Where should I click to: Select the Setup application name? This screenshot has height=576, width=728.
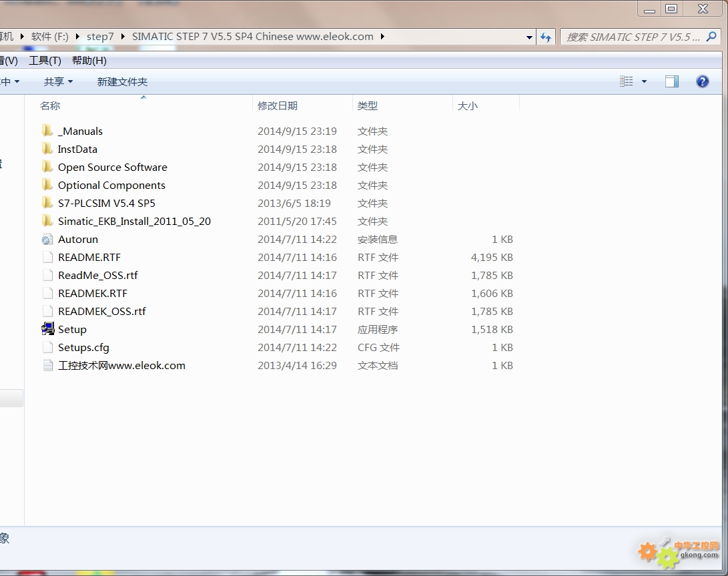point(72,329)
